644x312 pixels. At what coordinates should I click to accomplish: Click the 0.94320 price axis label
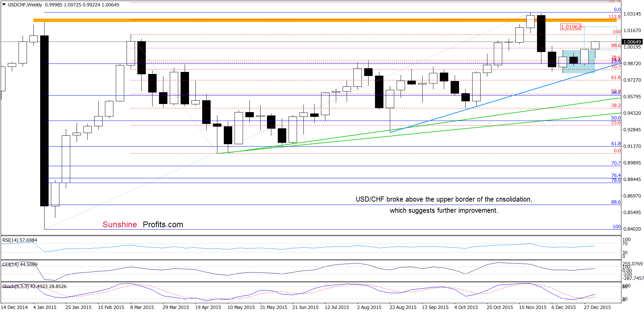[x=632, y=113]
